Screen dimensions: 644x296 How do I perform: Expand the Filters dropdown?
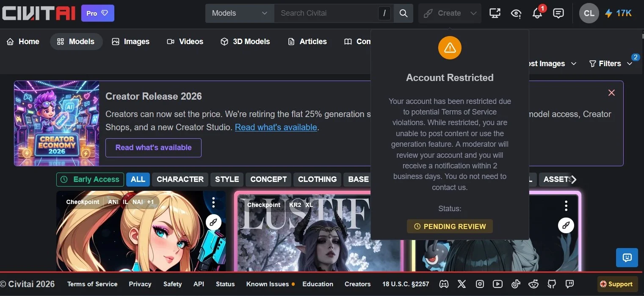(611, 64)
